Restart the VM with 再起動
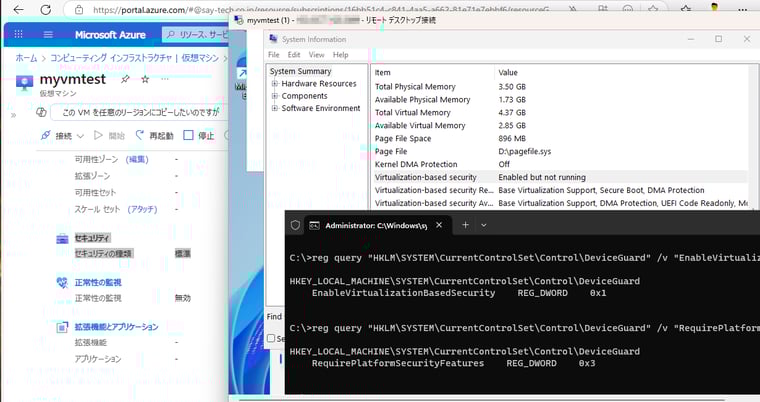Viewport: 760px width, 402px height. coord(154,135)
